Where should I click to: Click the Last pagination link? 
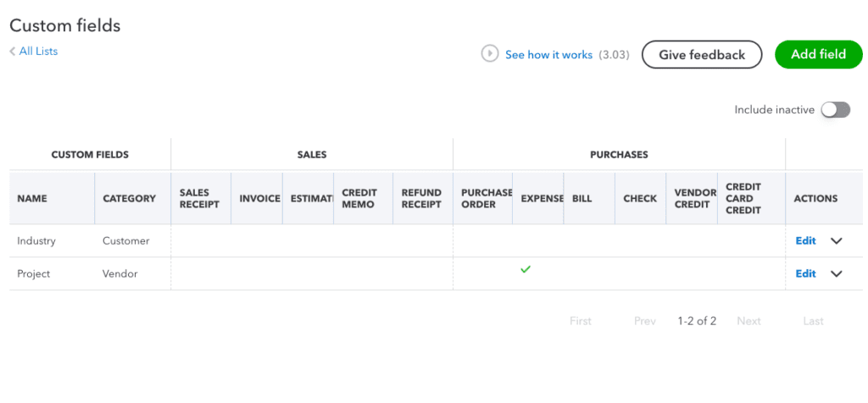click(x=813, y=321)
